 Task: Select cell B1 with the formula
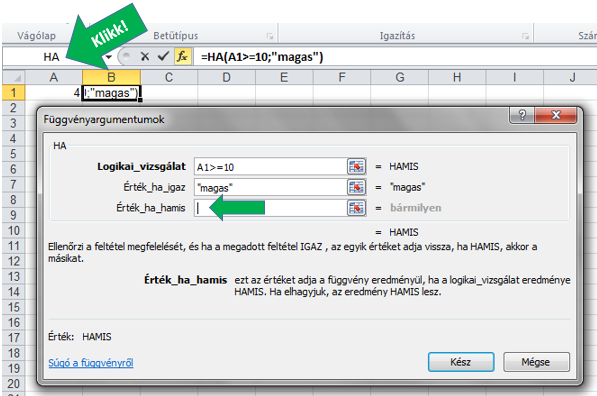point(111,93)
